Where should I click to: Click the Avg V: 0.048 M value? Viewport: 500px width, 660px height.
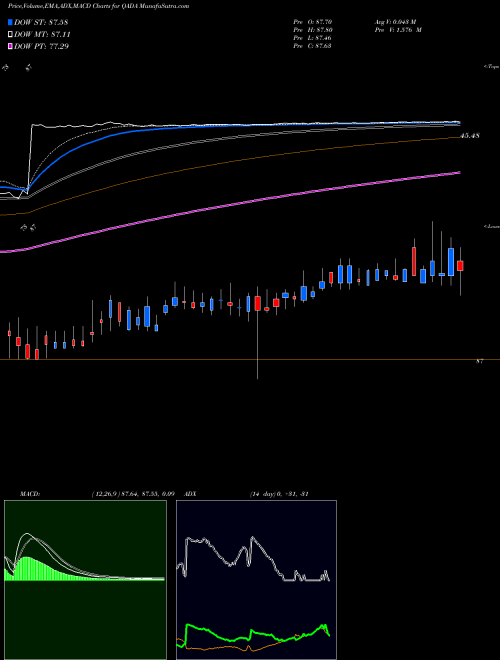tap(394, 21)
